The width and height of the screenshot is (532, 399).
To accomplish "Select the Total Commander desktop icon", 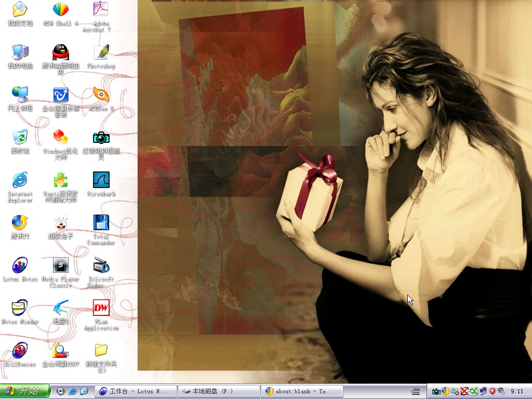I will click(x=101, y=229).
